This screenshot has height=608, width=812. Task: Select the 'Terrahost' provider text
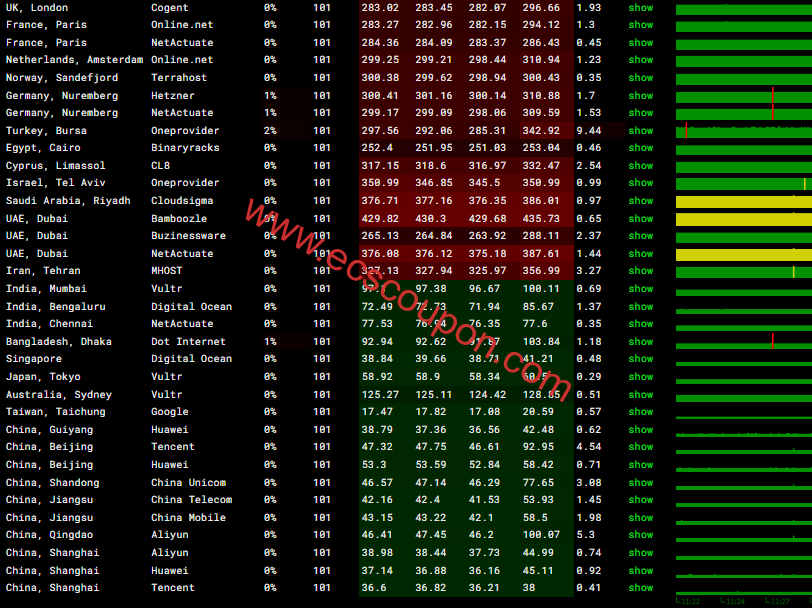179,78
